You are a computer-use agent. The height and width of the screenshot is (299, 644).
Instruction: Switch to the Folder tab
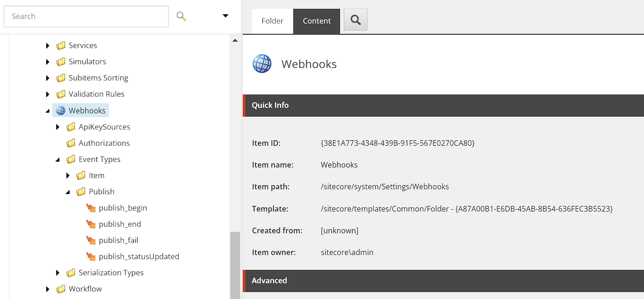(x=272, y=20)
